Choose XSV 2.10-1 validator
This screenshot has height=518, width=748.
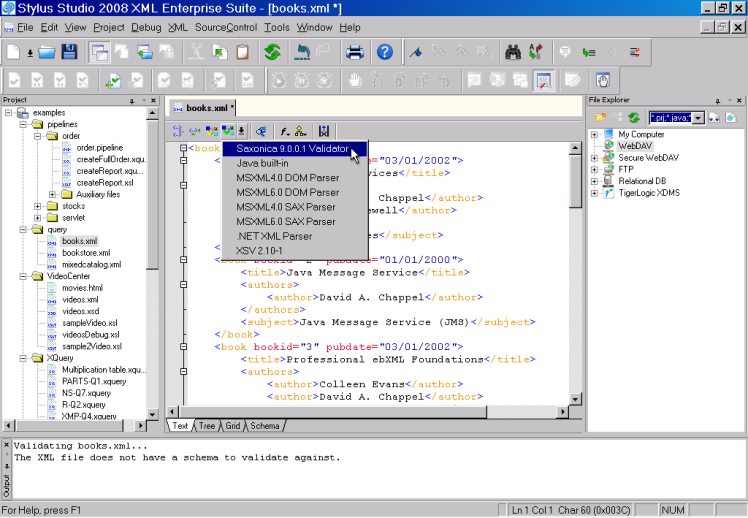[295, 251]
